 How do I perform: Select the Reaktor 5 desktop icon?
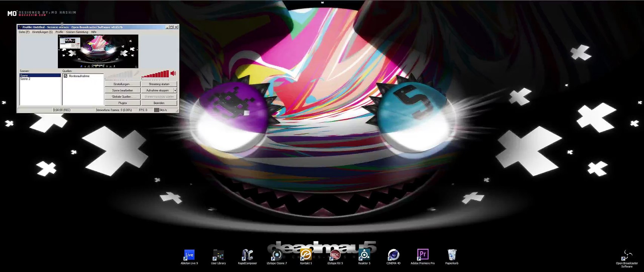[x=364, y=257]
